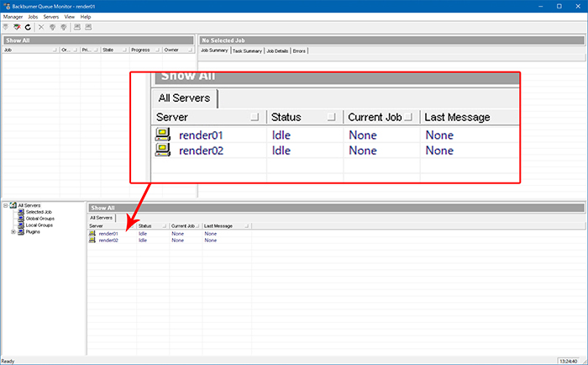Screen dimensions: 588x365
Task: Switch to the Job Summary tab
Action: tap(214, 50)
